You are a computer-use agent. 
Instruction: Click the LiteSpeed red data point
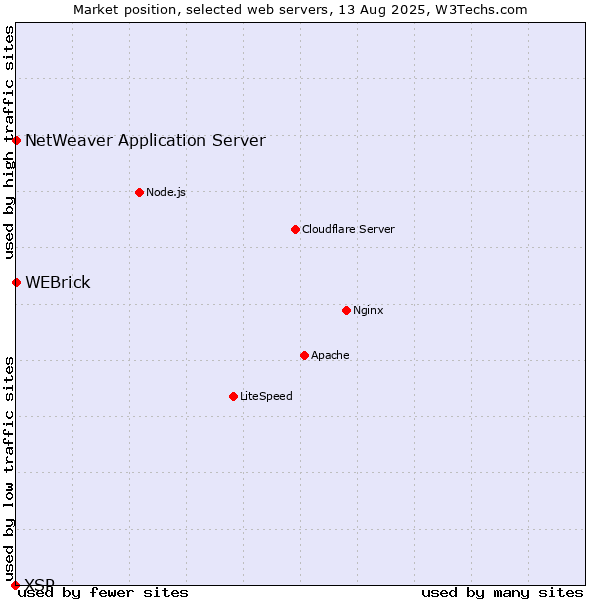tap(233, 396)
